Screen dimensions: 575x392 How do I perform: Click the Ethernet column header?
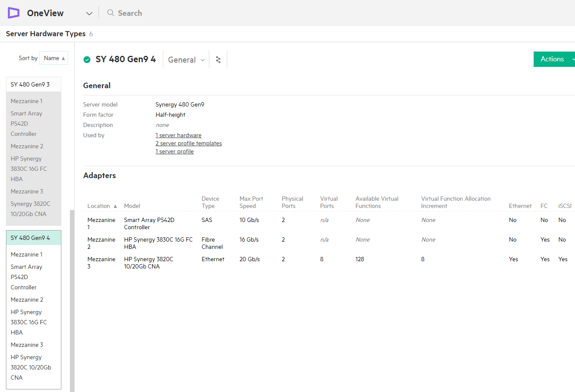(520, 206)
